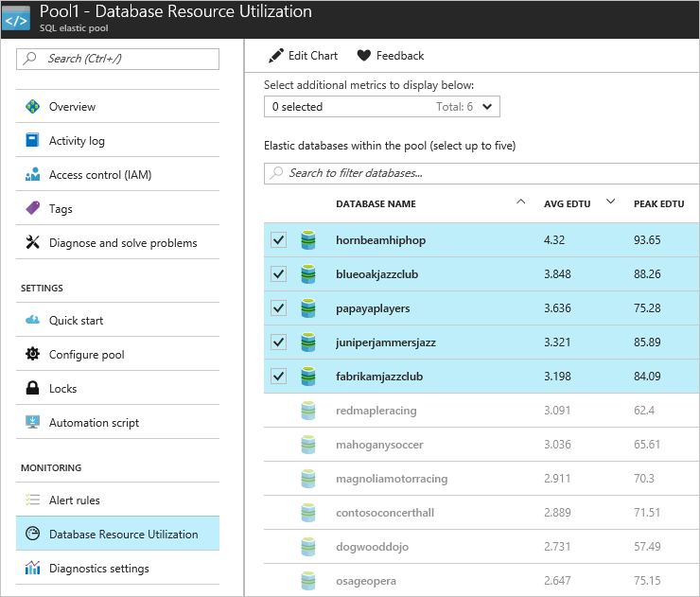Click the Overview globe icon

32,106
